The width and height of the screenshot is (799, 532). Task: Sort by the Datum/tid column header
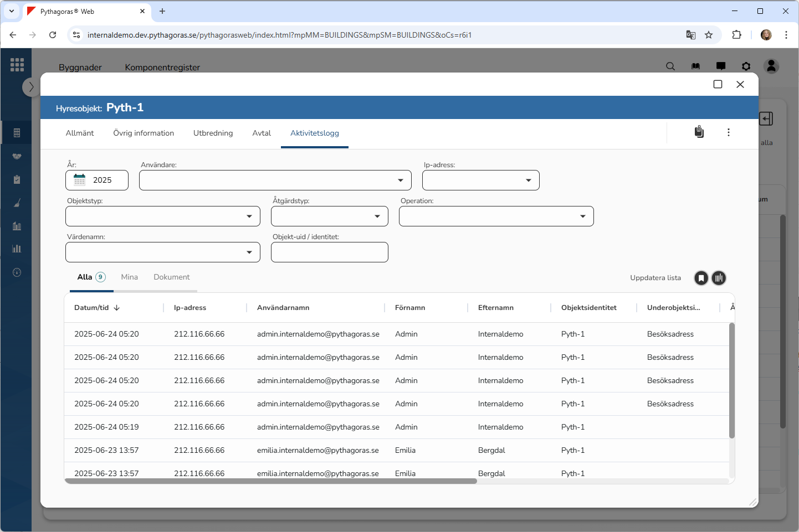[91, 308]
